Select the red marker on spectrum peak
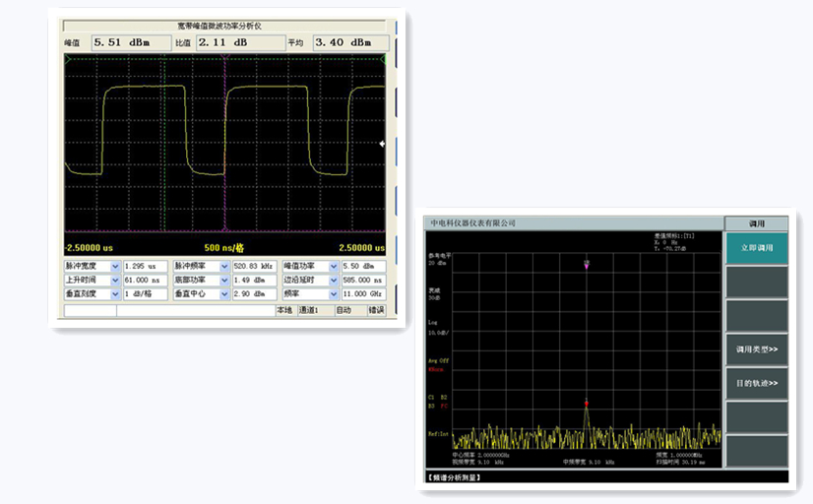Screen dimensions: 813x504 (587, 403)
